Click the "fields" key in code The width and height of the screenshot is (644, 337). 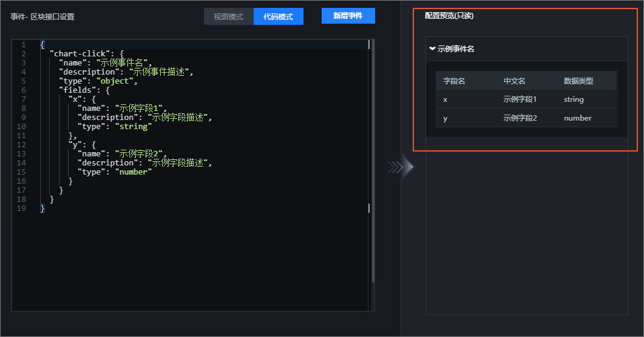point(78,90)
